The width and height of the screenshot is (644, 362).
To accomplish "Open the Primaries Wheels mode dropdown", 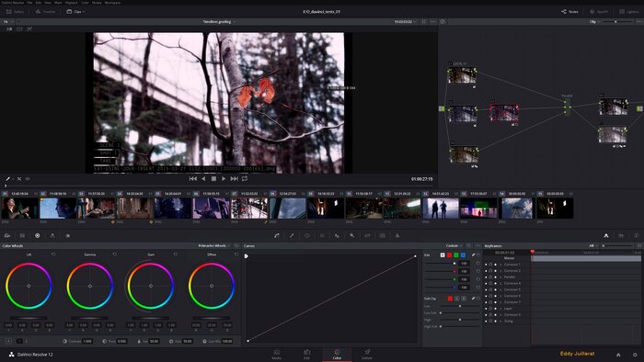I will point(214,245).
